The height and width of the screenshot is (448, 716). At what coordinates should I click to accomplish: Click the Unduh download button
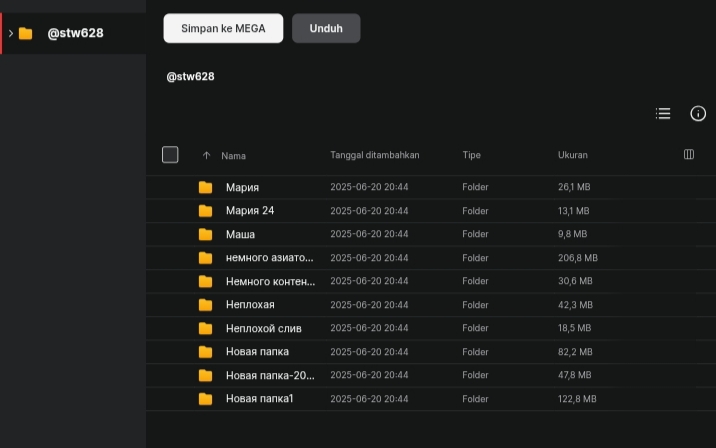326,28
